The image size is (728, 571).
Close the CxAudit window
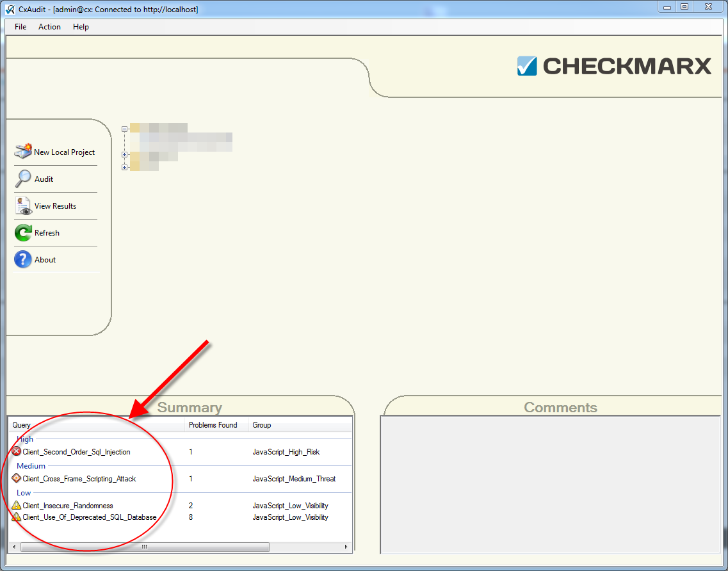point(709,7)
